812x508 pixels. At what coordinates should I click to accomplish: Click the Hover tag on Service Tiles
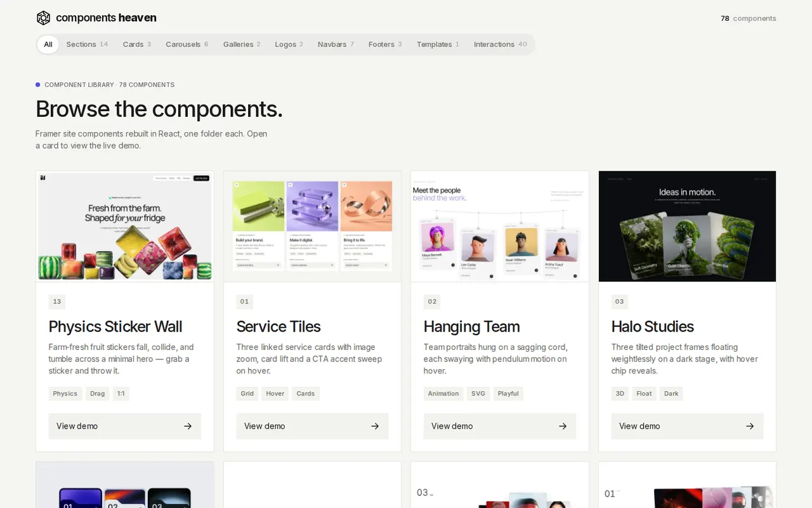click(x=275, y=394)
